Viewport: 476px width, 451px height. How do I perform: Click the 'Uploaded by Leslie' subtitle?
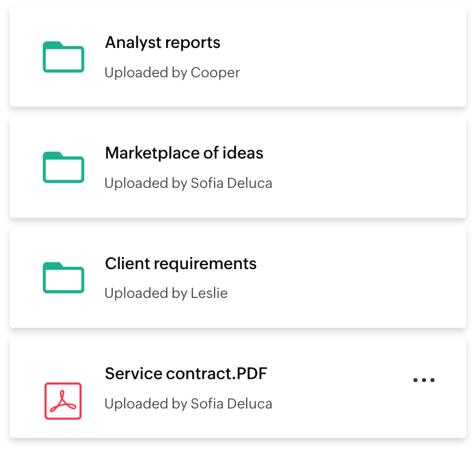coord(166,293)
